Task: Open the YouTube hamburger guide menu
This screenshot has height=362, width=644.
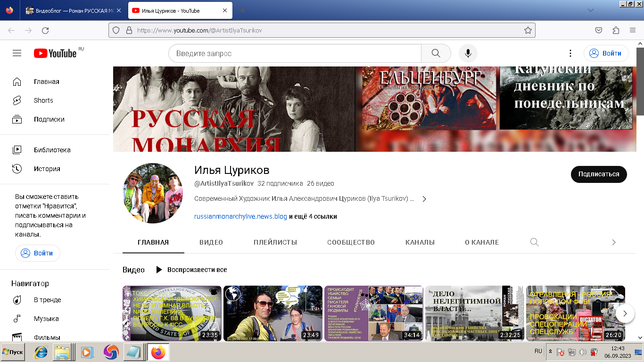Action: click(x=17, y=53)
